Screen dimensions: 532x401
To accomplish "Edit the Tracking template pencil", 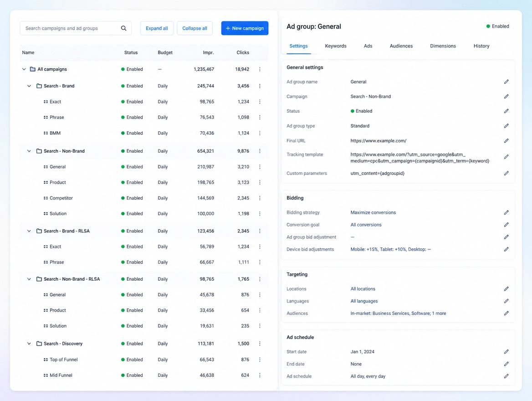I will (x=506, y=157).
